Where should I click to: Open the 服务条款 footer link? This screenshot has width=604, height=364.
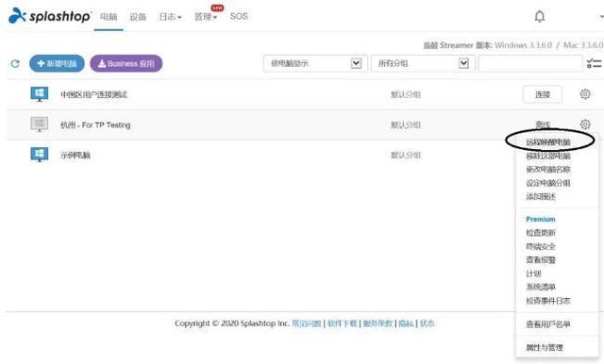(377, 323)
